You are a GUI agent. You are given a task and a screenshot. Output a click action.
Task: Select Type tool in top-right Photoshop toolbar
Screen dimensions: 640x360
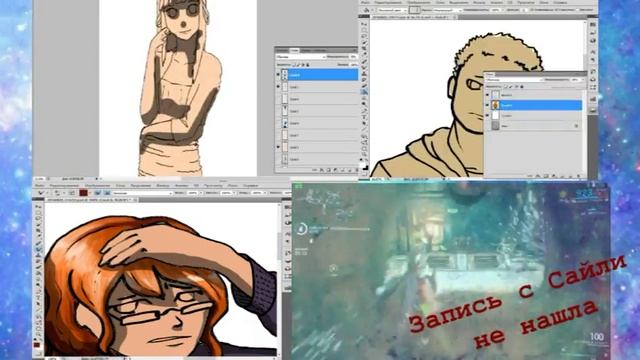(x=364, y=117)
